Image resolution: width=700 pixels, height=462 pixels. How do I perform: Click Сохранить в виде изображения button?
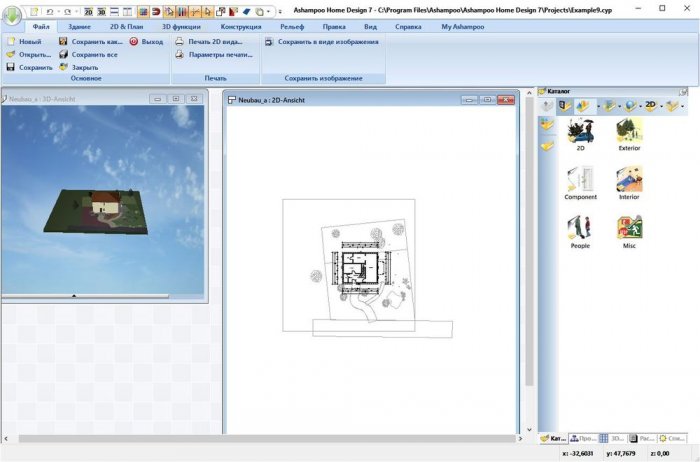tap(322, 42)
